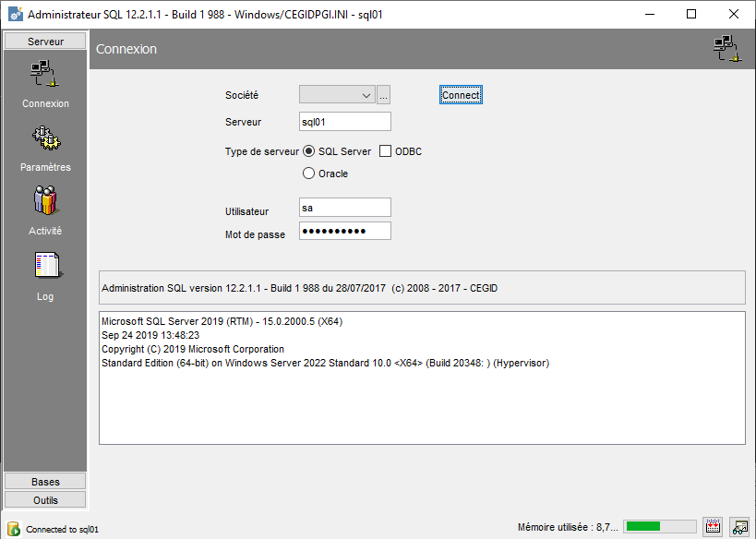This screenshot has width=756, height=539.
Task: Click the connection status icon at bottom left
Action: coord(14,529)
